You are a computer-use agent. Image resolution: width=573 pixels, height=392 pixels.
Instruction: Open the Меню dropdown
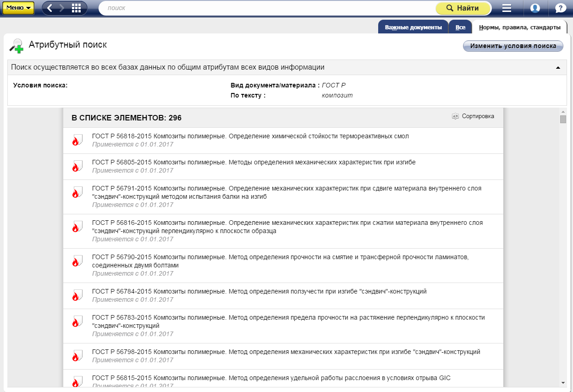point(18,8)
